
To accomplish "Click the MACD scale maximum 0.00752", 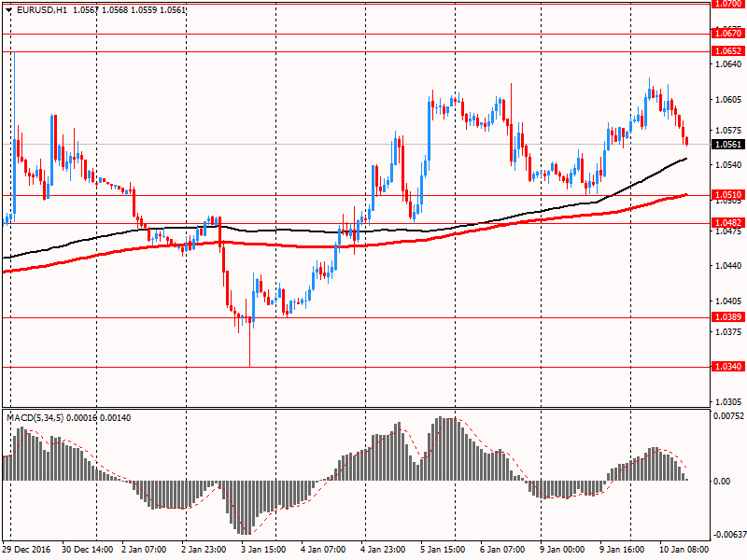I will point(728,416).
